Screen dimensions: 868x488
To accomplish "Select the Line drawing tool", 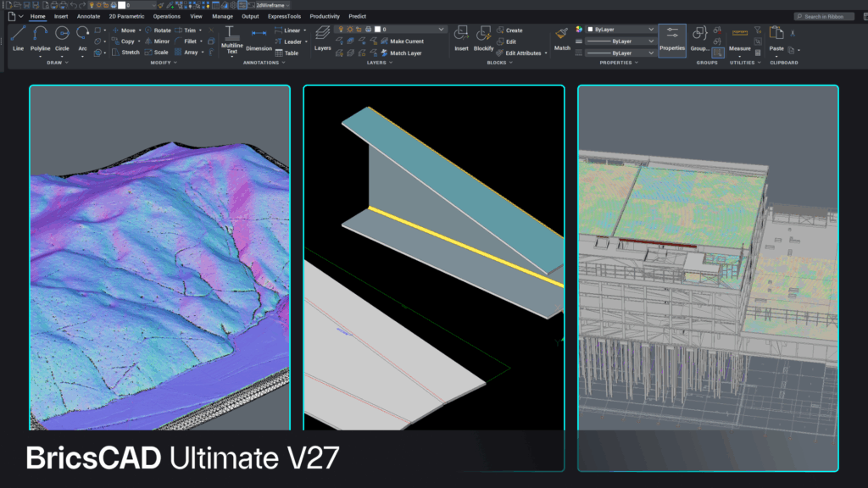I will tap(18, 39).
